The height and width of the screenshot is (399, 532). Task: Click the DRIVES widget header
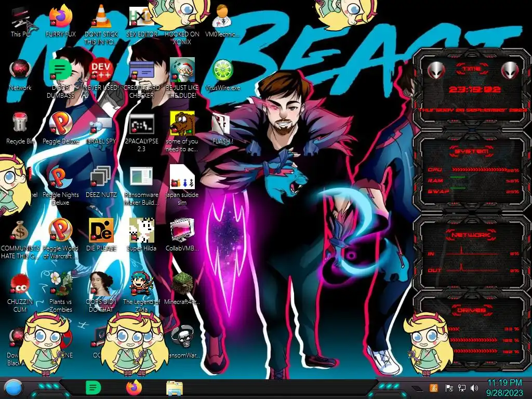pyautogui.click(x=472, y=310)
